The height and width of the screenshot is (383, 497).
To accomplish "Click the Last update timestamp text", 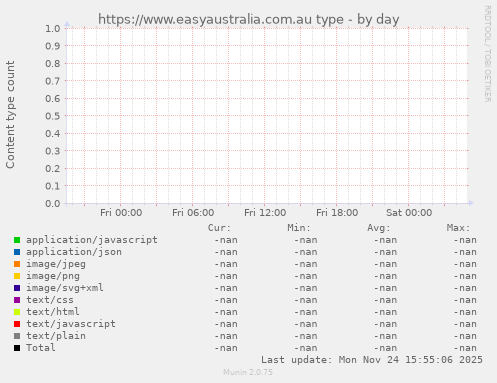I will coord(372,360).
